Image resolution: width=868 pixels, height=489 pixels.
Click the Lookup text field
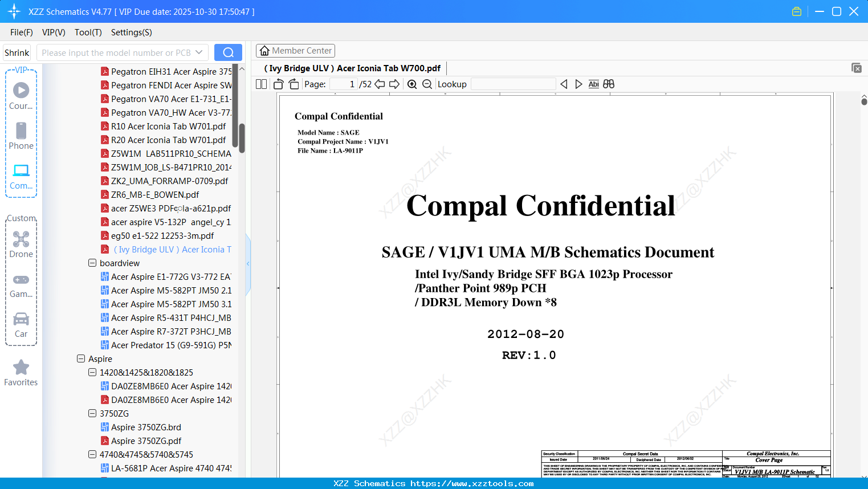(x=513, y=84)
